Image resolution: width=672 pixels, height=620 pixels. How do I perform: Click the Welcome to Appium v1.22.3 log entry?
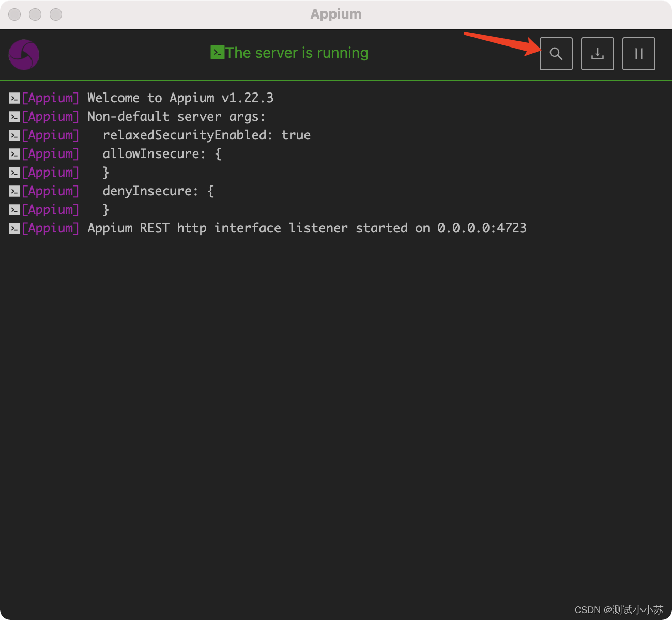coord(180,98)
